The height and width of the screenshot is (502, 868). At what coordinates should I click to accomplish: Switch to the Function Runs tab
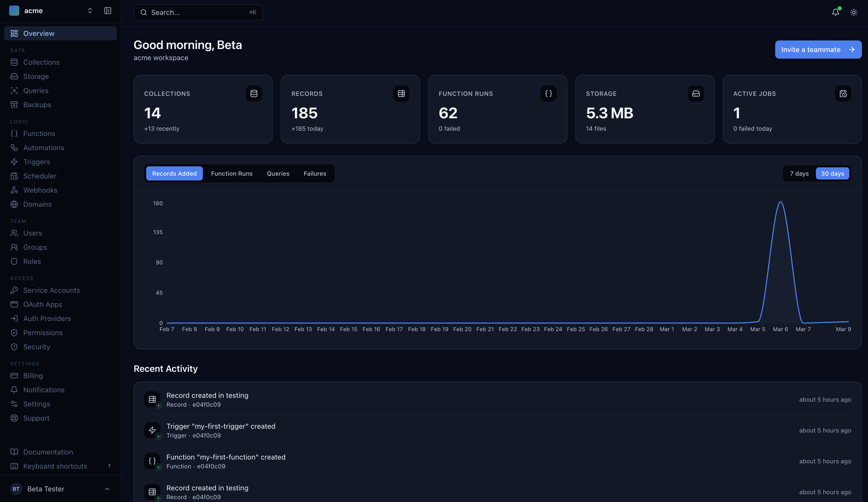click(x=231, y=174)
